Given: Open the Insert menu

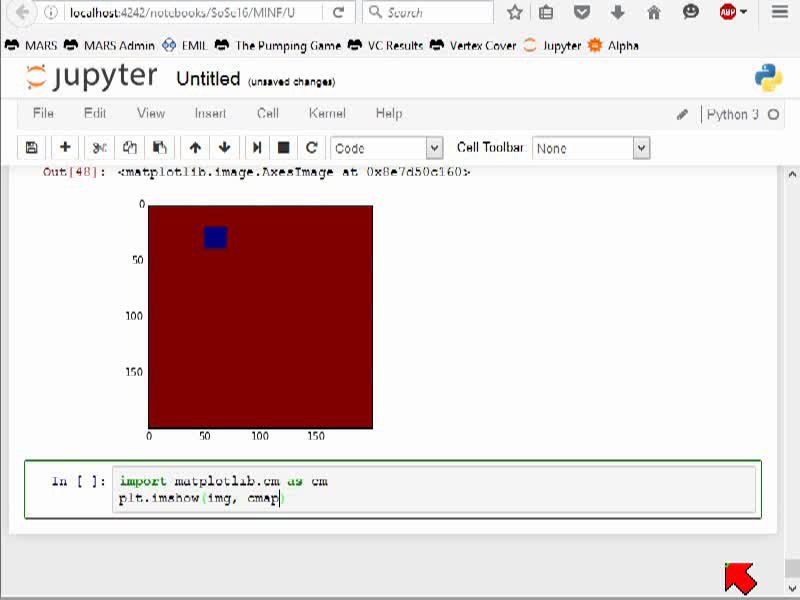Looking at the screenshot, I should click(x=210, y=113).
